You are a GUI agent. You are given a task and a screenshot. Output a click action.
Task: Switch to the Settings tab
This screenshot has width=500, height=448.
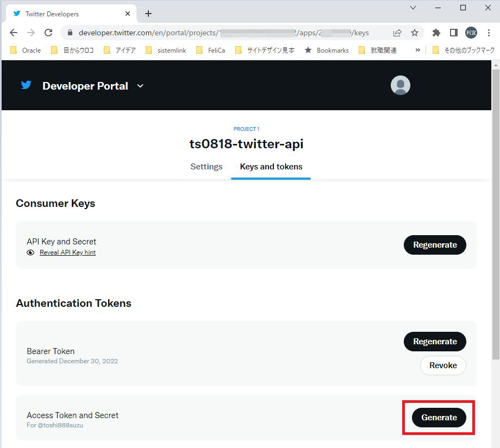(207, 167)
